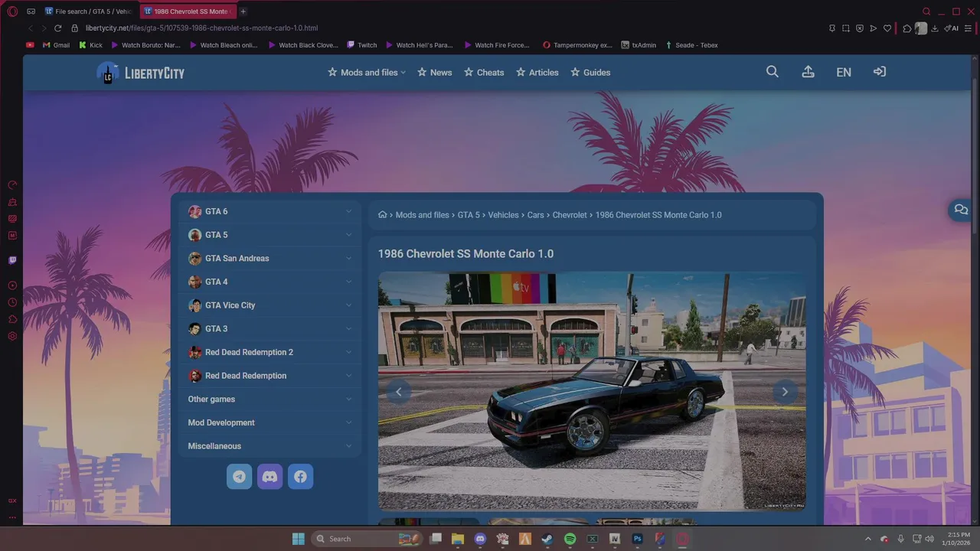Image resolution: width=980 pixels, height=551 pixels.
Task: Expand the GTA 6 category chevron
Action: [348, 211]
